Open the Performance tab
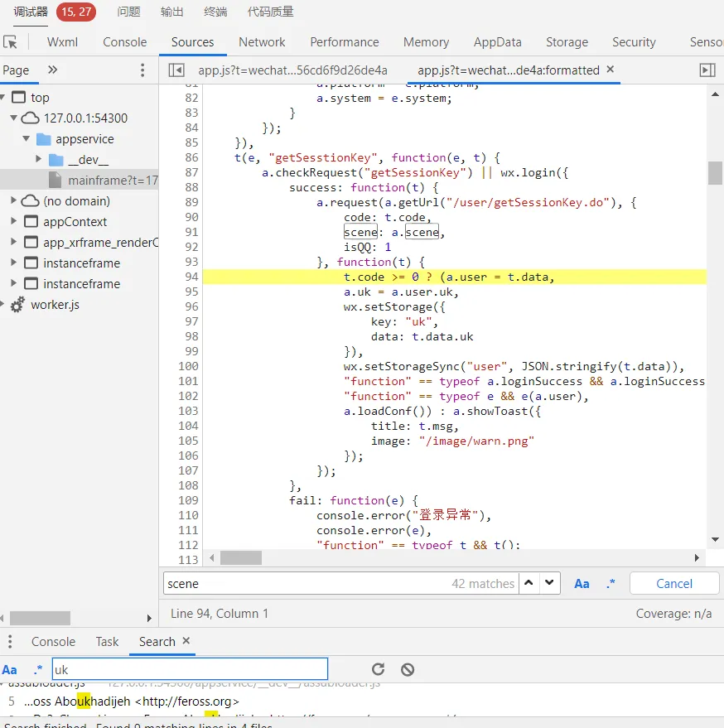 coord(344,42)
